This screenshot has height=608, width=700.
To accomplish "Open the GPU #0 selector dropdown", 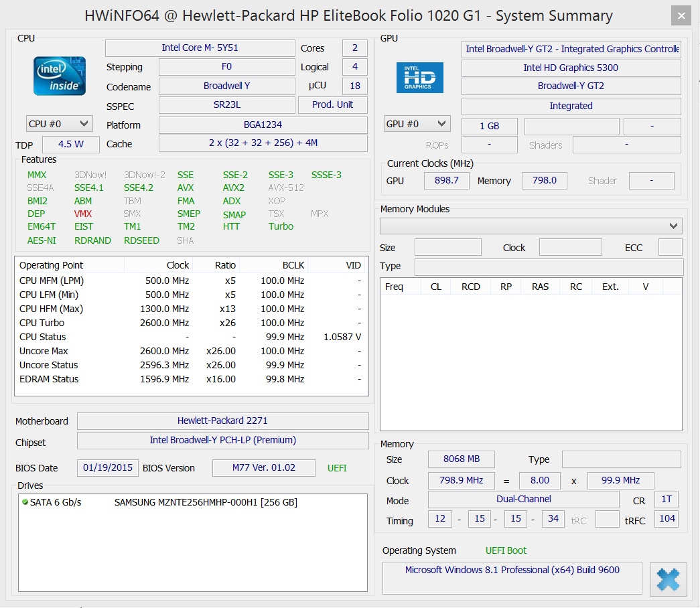I will coord(417,124).
